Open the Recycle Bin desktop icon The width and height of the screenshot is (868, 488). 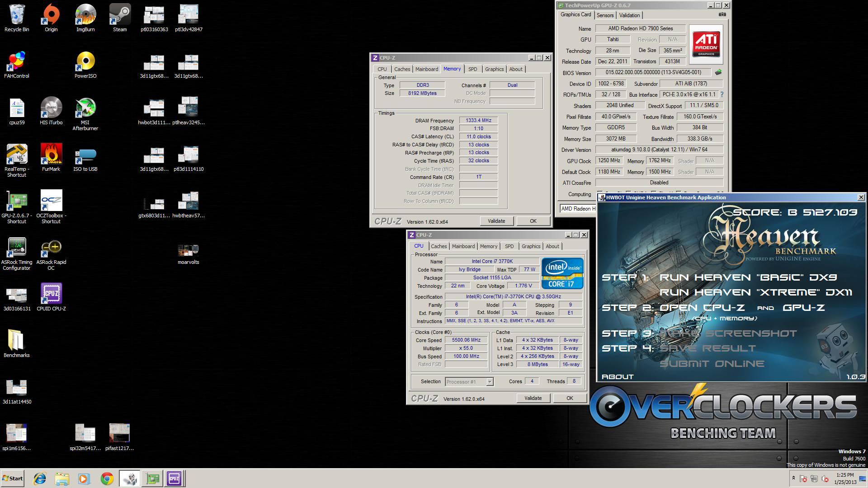tap(17, 18)
